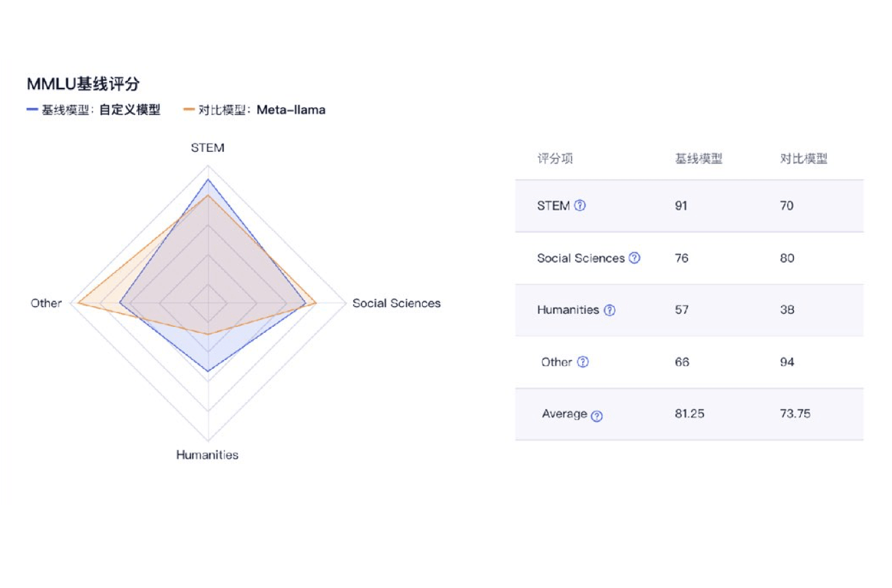Click the orange data point on Other axis
The image size is (892, 588).
(x=79, y=303)
